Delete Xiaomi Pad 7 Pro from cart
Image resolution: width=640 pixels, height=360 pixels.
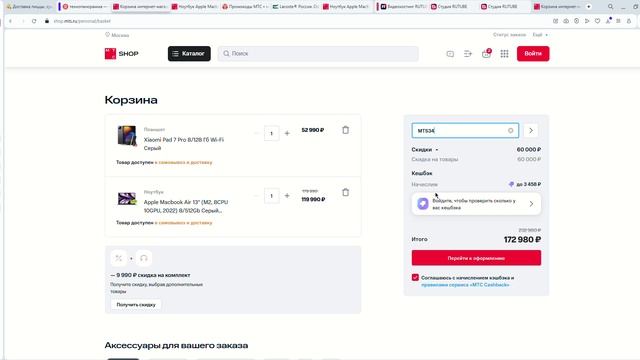(x=346, y=130)
